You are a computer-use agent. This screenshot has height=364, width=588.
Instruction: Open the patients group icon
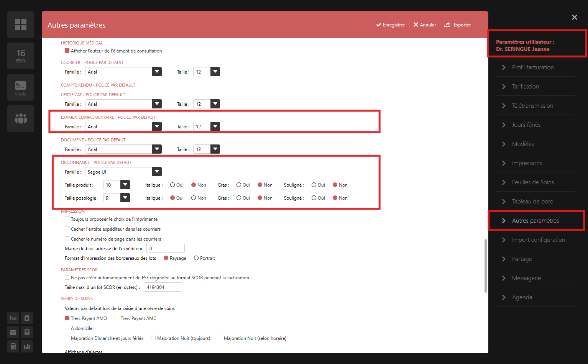[21, 119]
